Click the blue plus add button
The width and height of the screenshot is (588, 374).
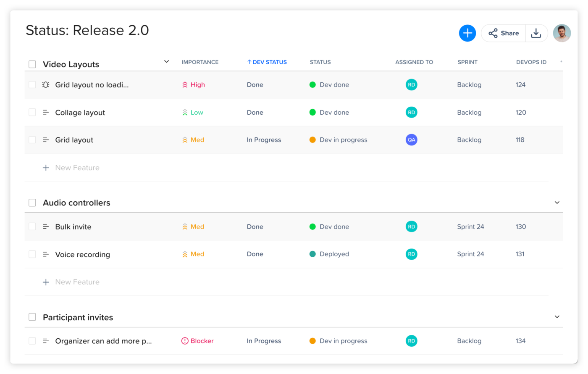[467, 33]
